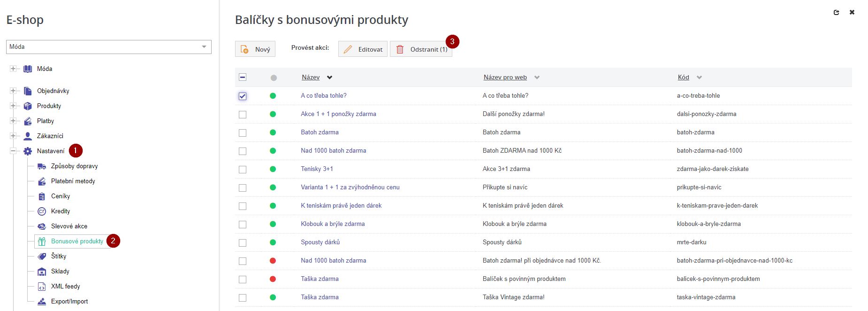Click the Kredity coin icon

pyautogui.click(x=42, y=211)
